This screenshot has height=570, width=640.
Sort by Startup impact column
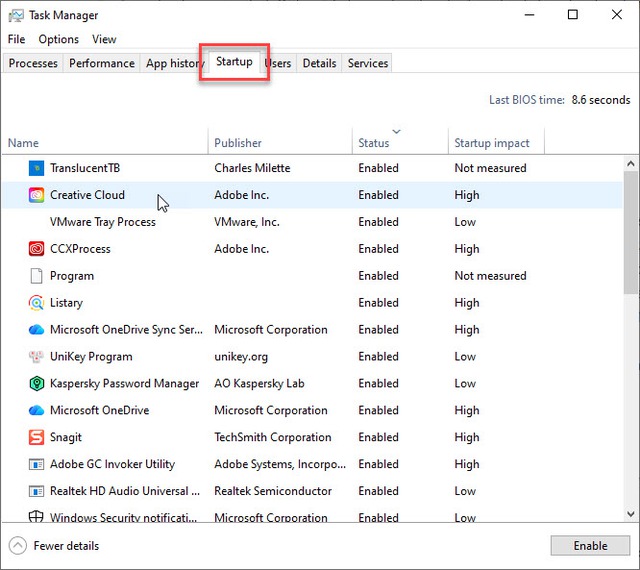pyautogui.click(x=491, y=143)
